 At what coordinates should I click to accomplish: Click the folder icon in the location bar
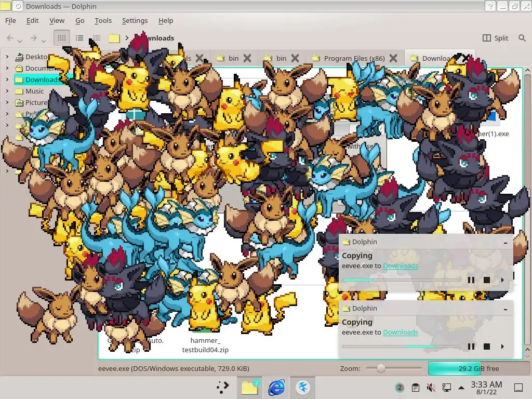[x=114, y=38]
